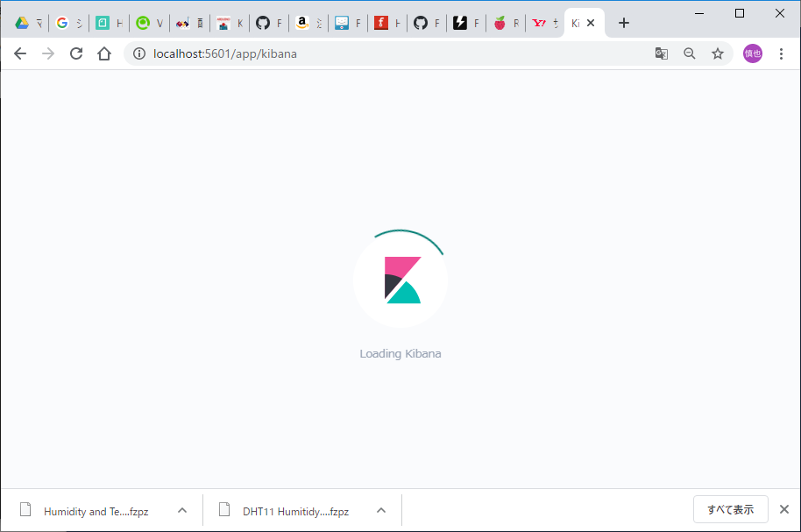Viewport: 801px width, 532px height.
Task: Open the browser home page
Action: tap(104, 53)
